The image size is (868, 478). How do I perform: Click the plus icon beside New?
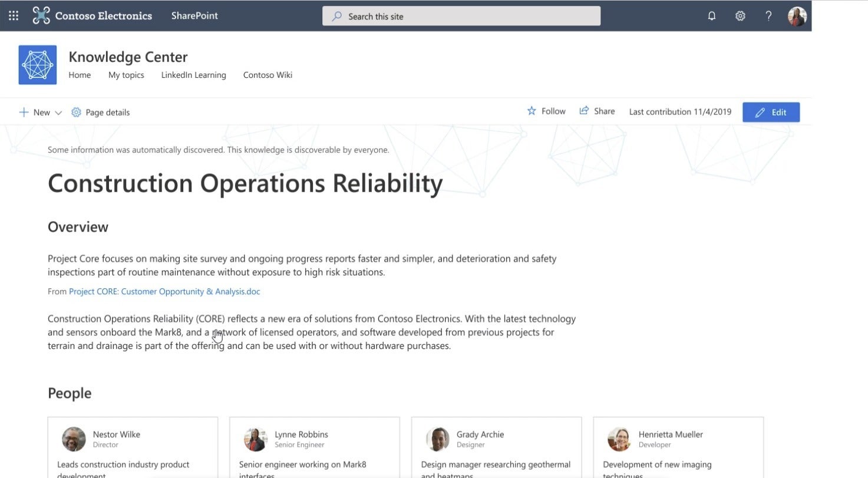(x=24, y=112)
